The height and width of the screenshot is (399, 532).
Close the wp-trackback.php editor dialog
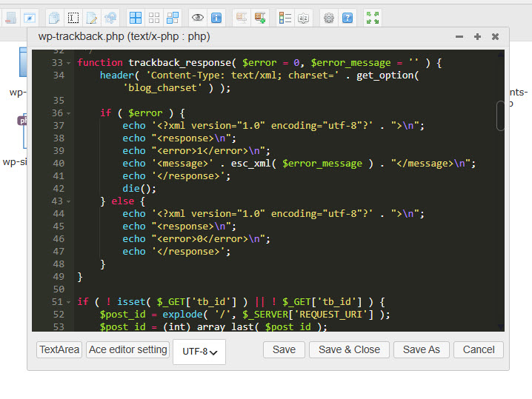click(496, 36)
